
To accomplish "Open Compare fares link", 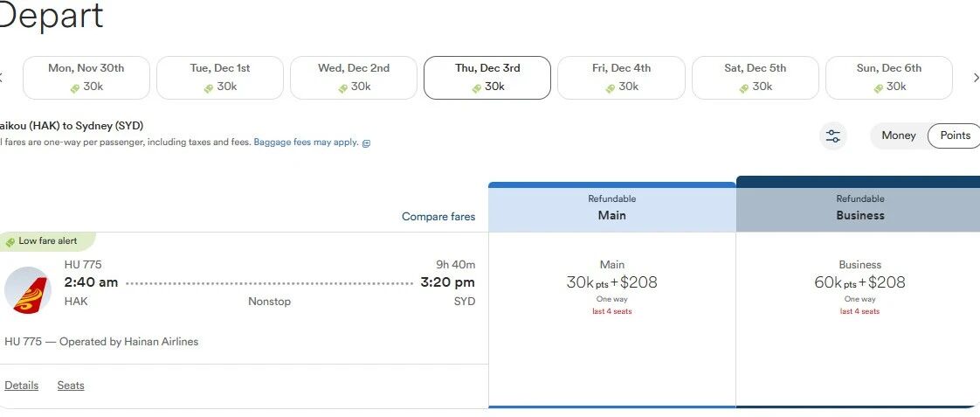I will point(438,217).
